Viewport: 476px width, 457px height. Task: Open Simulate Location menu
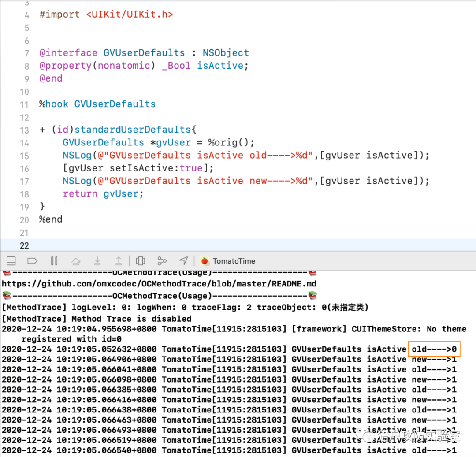pos(184,261)
